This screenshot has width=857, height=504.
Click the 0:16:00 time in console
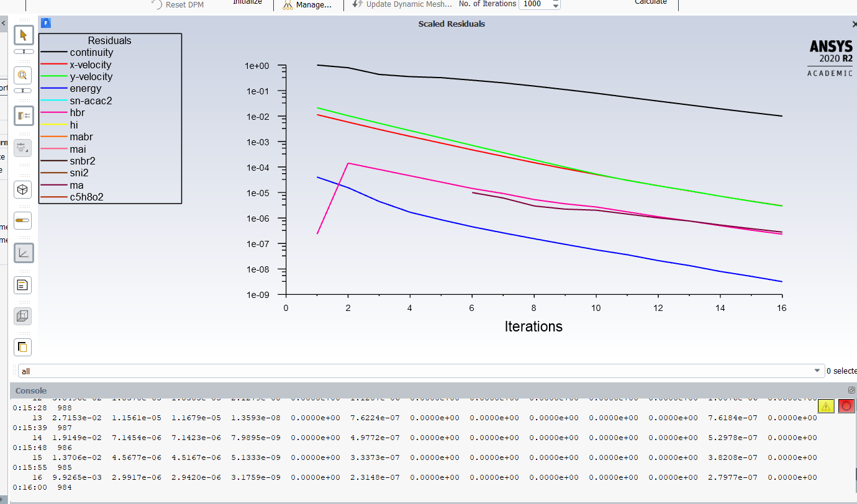point(30,487)
